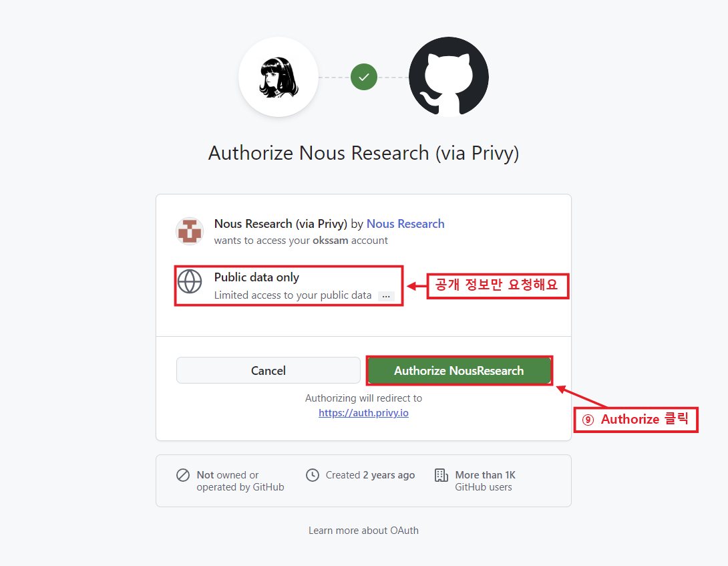Click the anime girl user avatar
Viewport: 728px width, 566px height.
[279, 77]
